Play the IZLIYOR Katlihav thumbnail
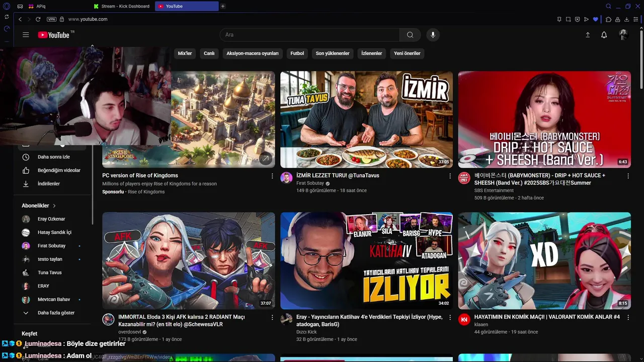 coord(366,260)
